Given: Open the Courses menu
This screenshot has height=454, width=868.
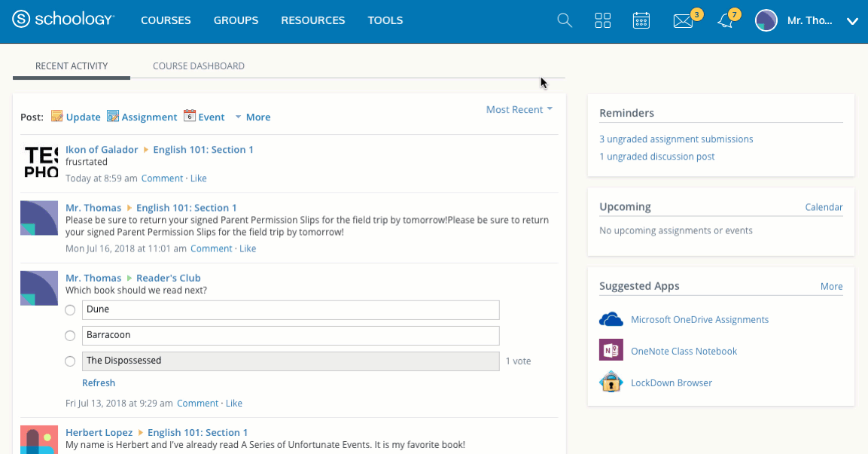Looking at the screenshot, I should tap(166, 20).
